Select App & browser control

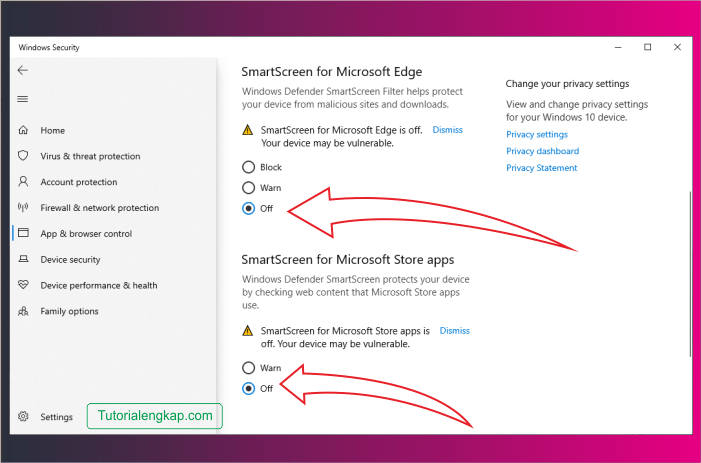click(x=86, y=234)
